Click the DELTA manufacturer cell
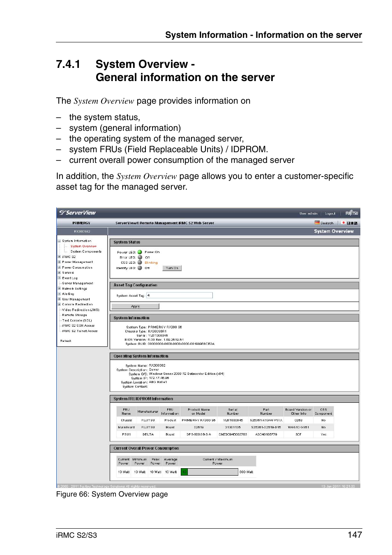The image size is (392, 555). 148,434
